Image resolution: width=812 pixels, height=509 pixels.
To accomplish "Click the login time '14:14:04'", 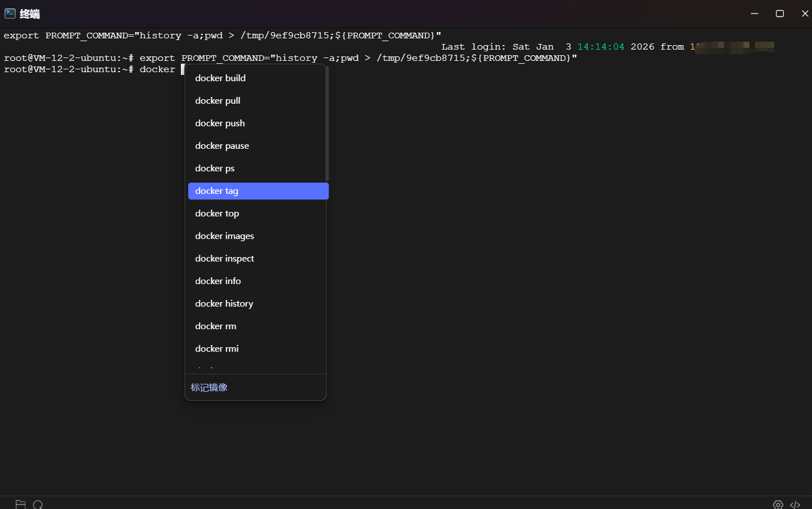I will click(601, 47).
